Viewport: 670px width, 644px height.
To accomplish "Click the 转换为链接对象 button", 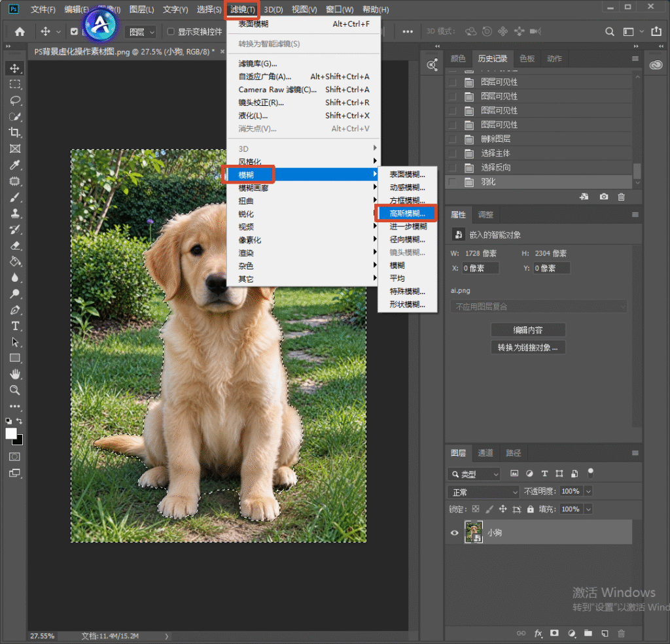I will pos(528,348).
